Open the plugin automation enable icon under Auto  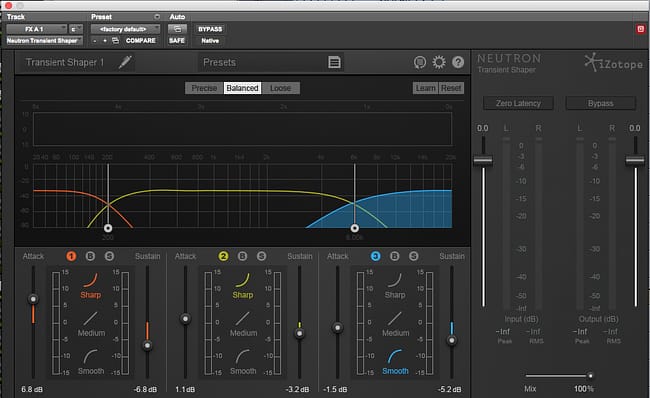(x=177, y=29)
